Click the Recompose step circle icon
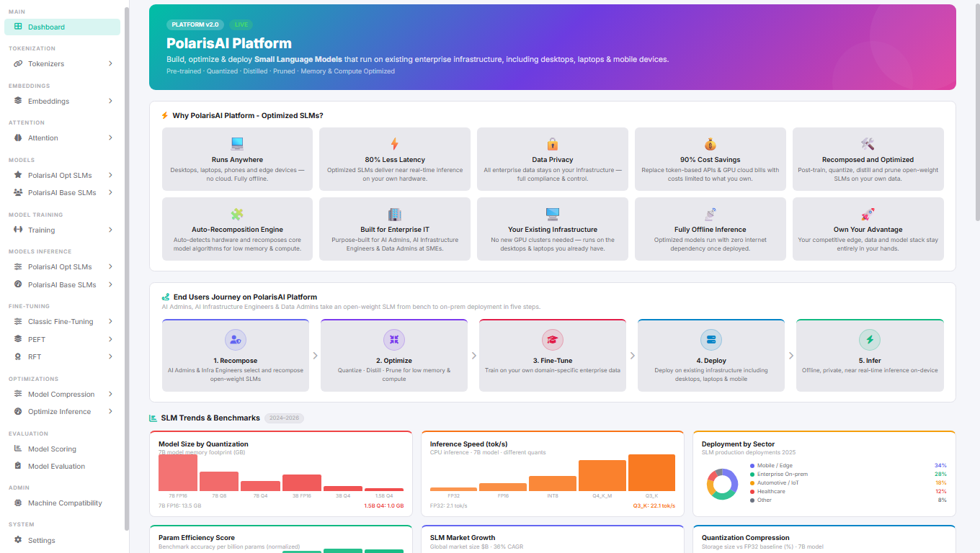The width and height of the screenshot is (980, 553). (236, 340)
